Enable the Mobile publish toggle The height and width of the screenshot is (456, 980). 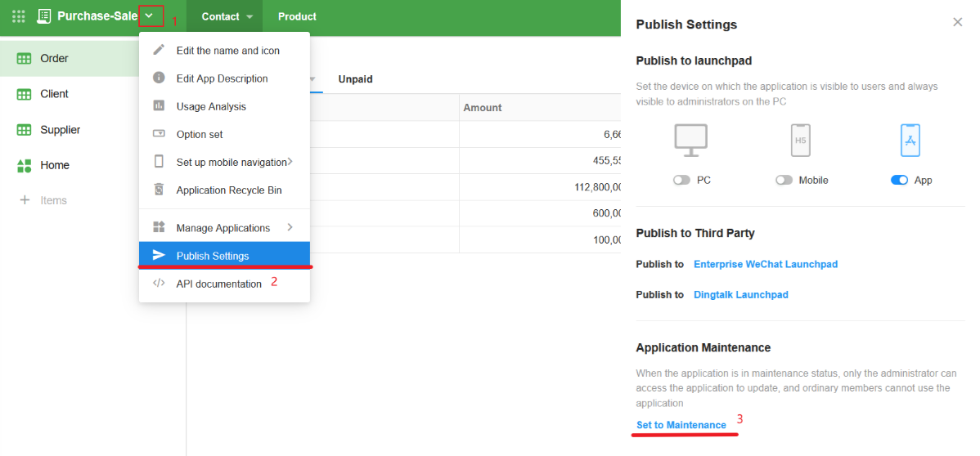pyautogui.click(x=784, y=181)
